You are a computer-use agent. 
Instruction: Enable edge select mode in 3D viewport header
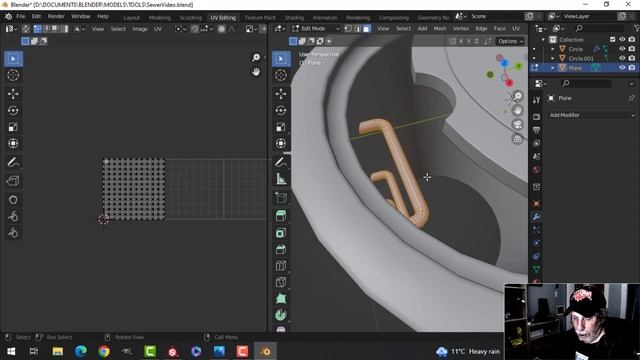(358, 29)
